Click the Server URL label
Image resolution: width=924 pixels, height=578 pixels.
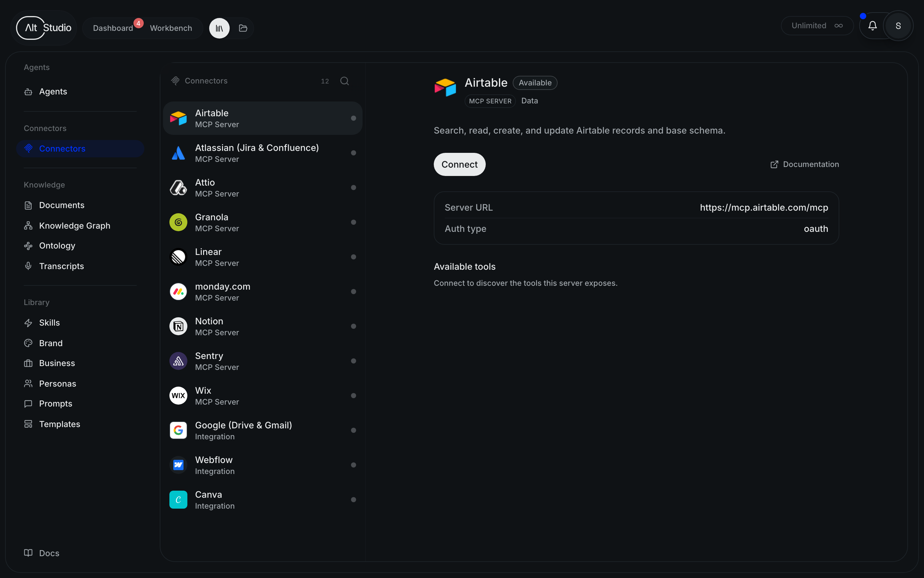coord(468,207)
